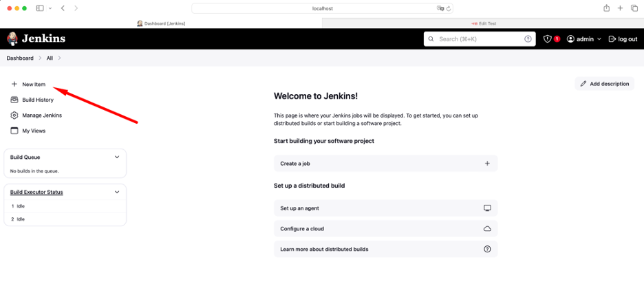Click the All breadcrumb link
Screen dimensions: 644x297
click(x=50, y=58)
